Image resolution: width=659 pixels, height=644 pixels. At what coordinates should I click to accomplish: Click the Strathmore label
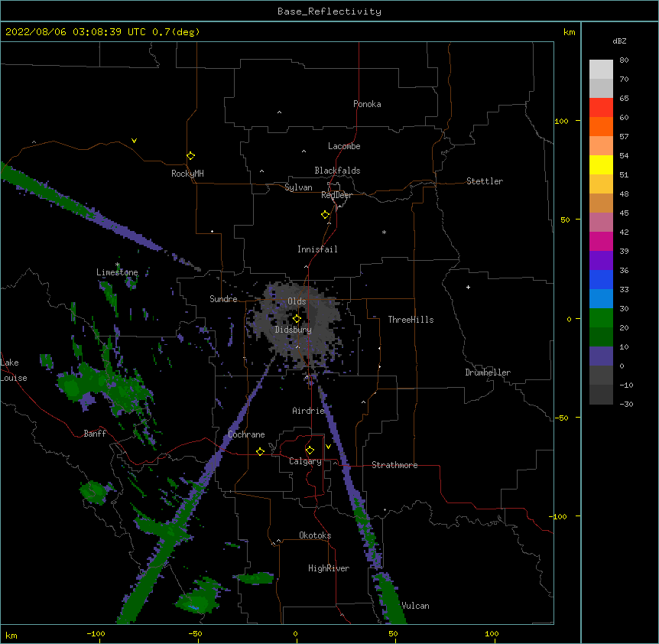click(394, 465)
